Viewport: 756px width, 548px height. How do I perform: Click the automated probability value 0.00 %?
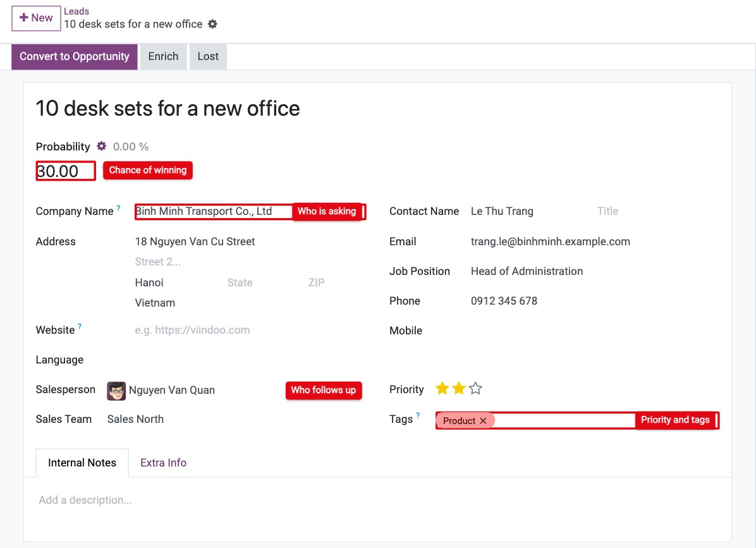[x=131, y=147]
